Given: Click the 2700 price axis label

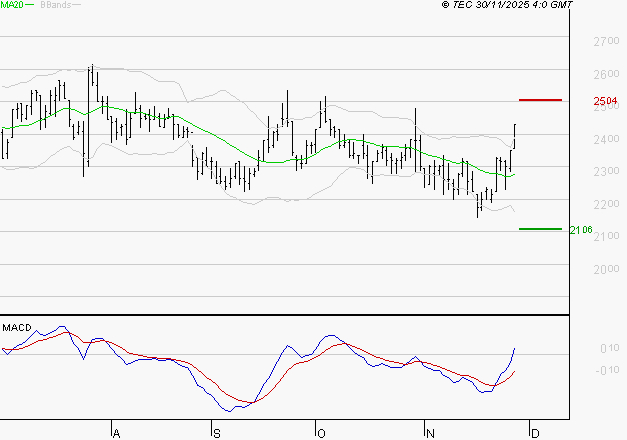Looking at the screenshot, I should coord(606,41).
